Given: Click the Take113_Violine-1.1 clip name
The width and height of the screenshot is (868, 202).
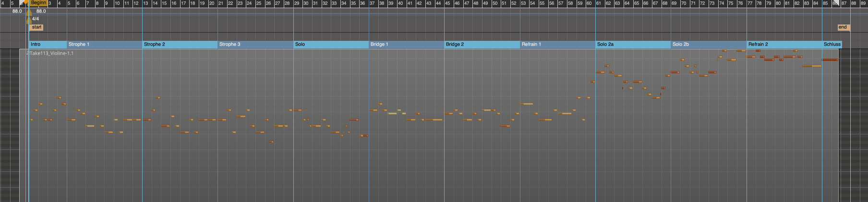Looking at the screenshot, I should tap(51, 53).
